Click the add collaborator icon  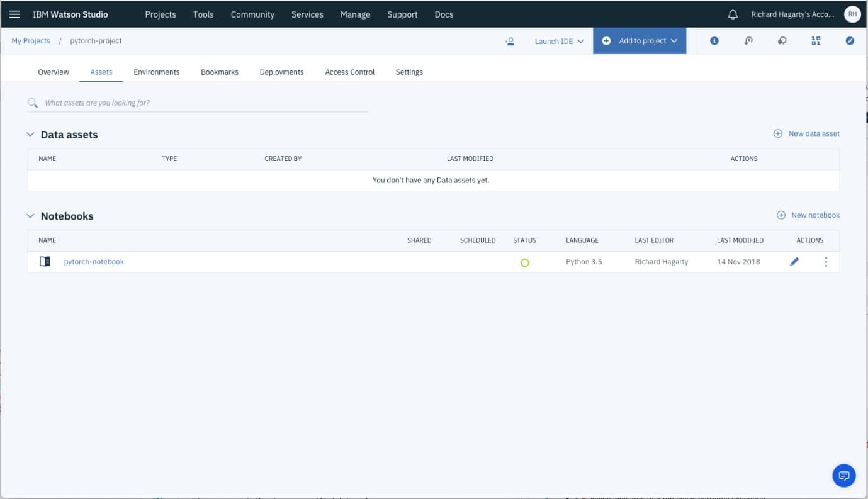[509, 41]
